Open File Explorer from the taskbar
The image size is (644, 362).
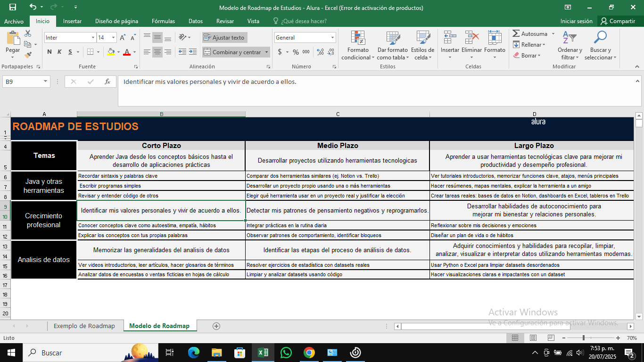pyautogui.click(x=217, y=353)
